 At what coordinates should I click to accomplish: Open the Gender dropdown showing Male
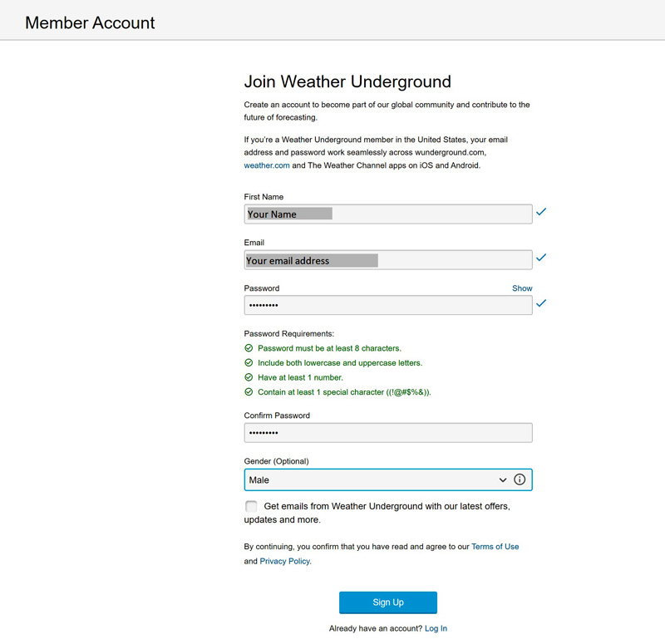click(388, 480)
